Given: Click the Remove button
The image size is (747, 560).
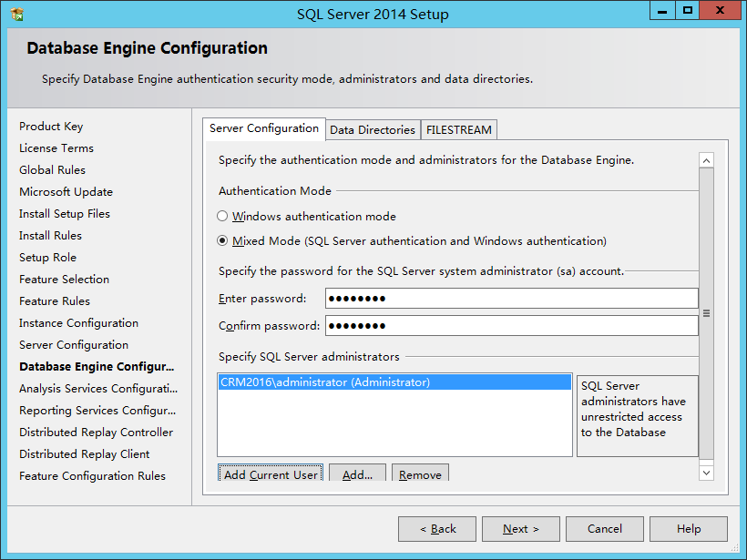Looking at the screenshot, I should point(420,473).
